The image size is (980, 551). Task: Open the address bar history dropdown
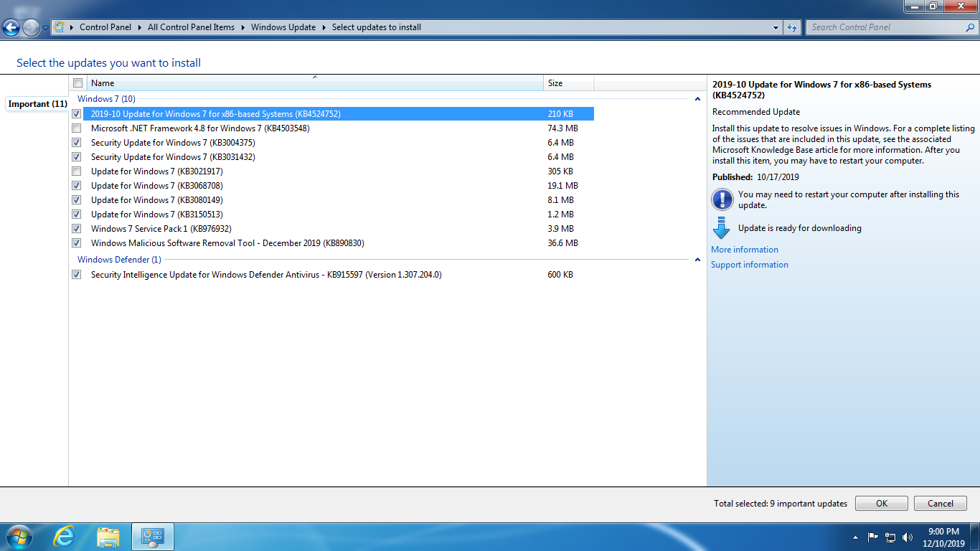pos(776,27)
